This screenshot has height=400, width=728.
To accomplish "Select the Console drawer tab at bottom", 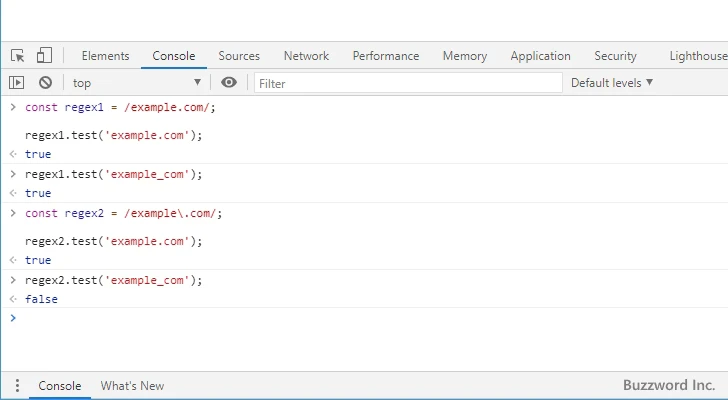I will (59, 386).
